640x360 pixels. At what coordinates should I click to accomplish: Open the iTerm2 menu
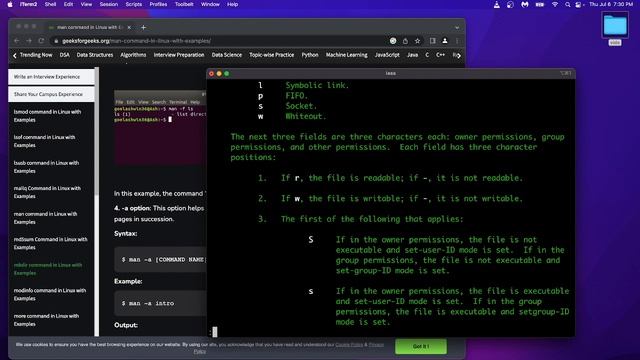click(28, 4)
